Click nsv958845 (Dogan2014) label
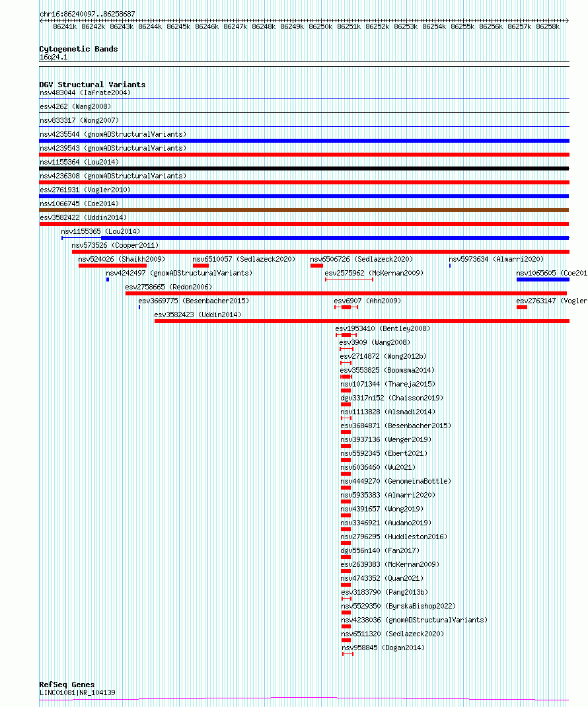 383,648
